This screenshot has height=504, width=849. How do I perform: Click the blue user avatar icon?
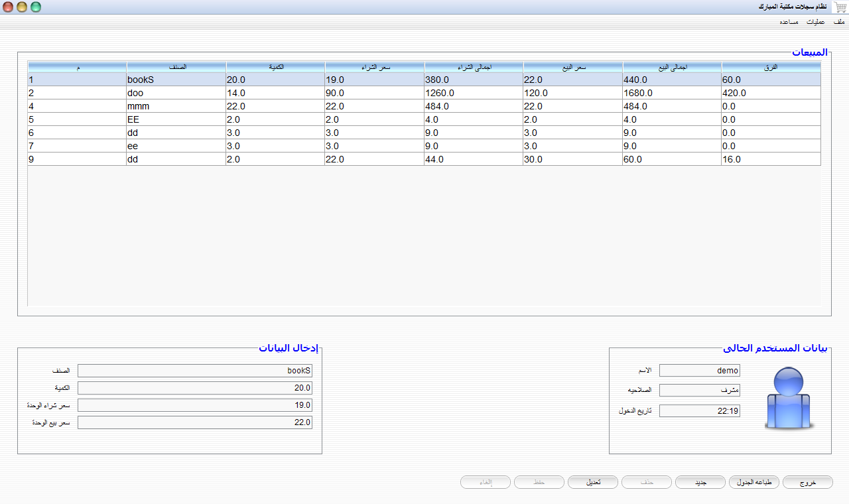(789, 399)
